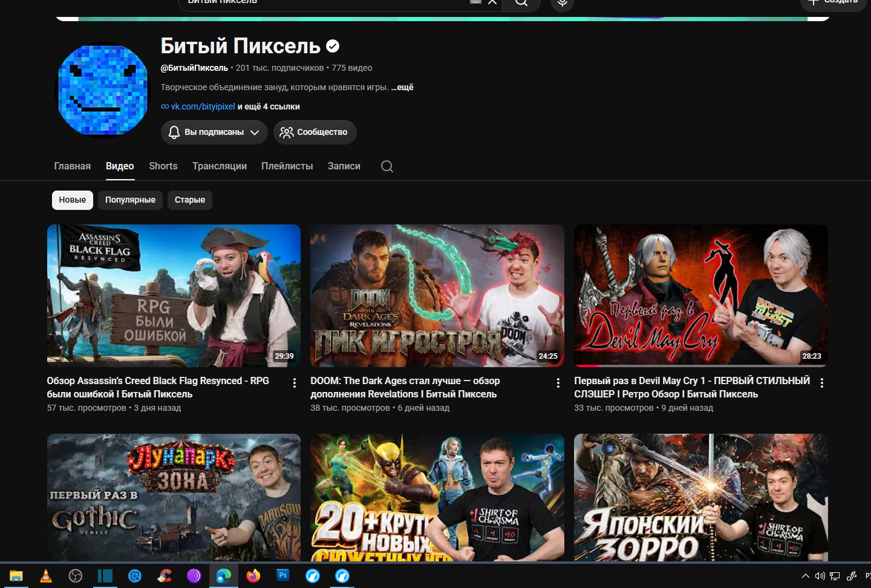The width and height of the screenshot is (871, 588).
Task: Open the three-dot menu for DOOM video
Action: point(558,383)
